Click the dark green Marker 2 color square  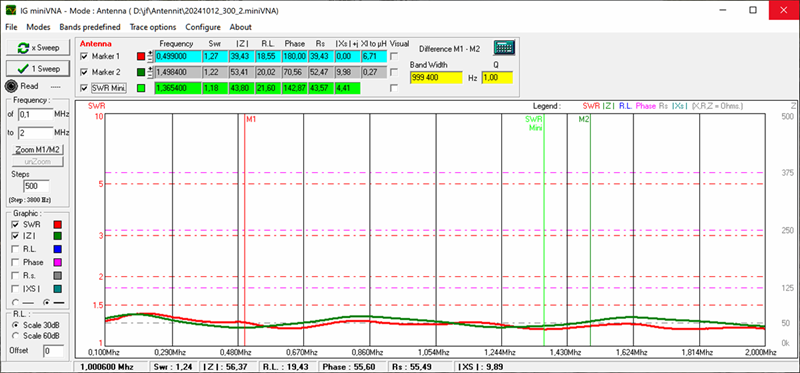141,72
